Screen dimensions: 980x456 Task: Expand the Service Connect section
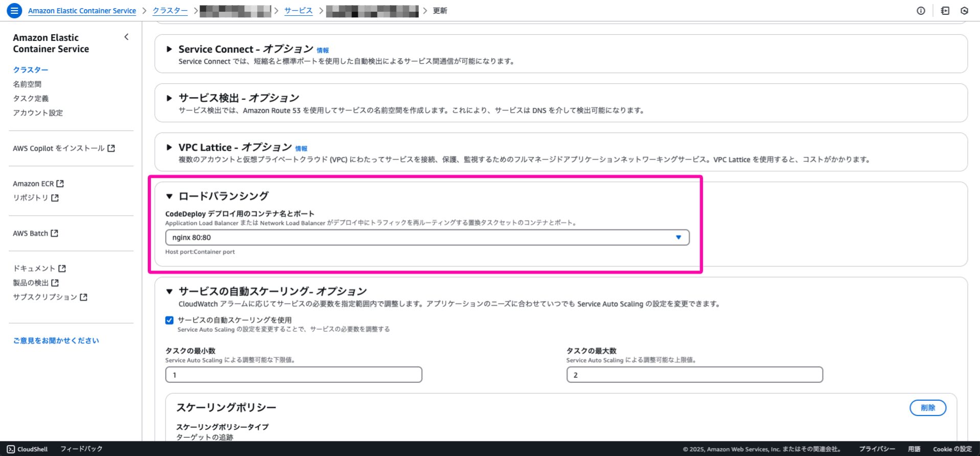169,49
